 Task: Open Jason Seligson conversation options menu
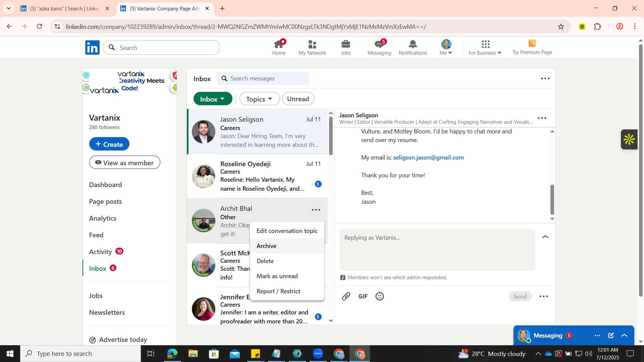tap(542, 118)
